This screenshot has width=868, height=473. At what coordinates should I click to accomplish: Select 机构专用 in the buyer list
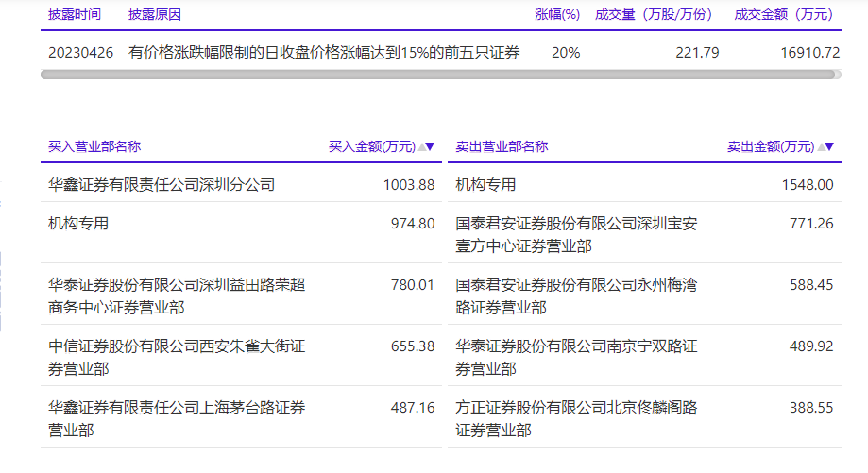coord(78,224)
